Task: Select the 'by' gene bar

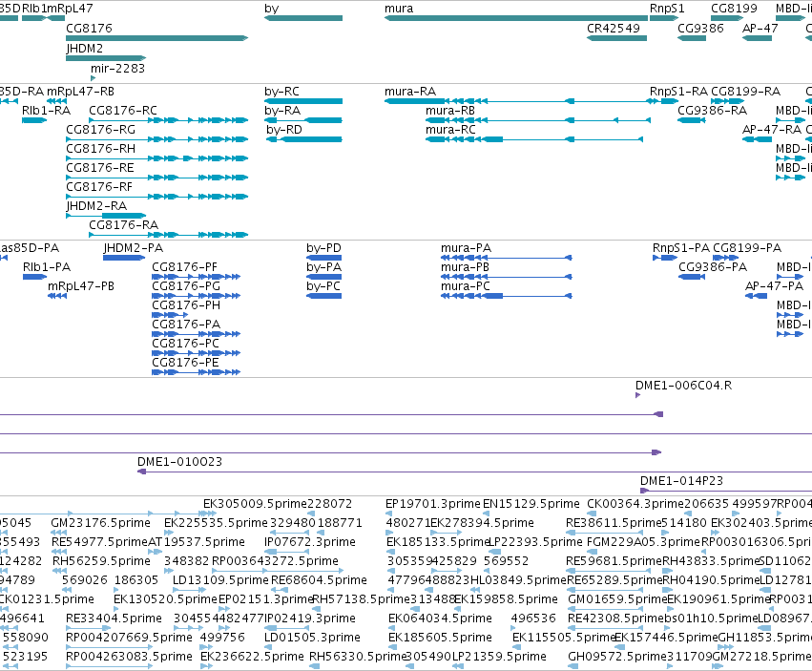Action: pyautogui.click(x=302, y=18)
